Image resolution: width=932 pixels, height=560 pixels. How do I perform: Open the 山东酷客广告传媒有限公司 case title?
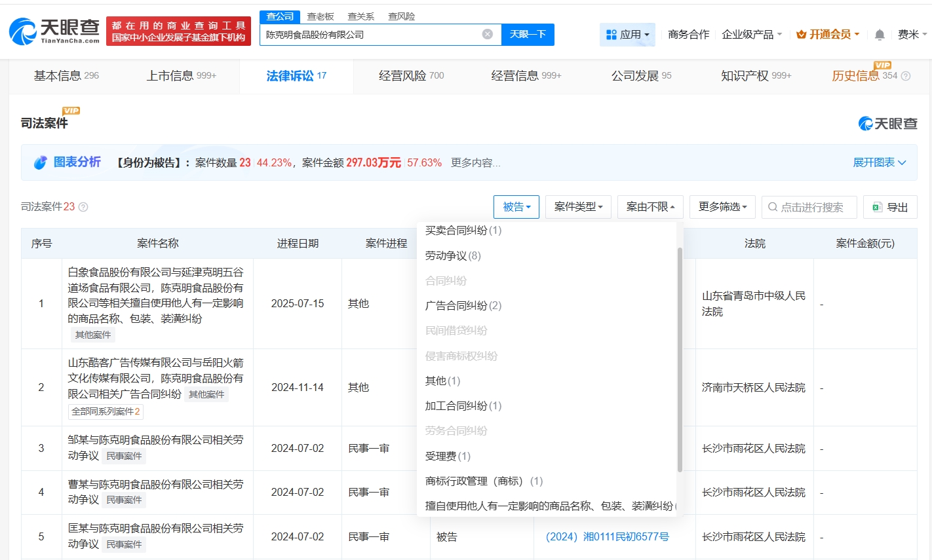click(155, 378)
